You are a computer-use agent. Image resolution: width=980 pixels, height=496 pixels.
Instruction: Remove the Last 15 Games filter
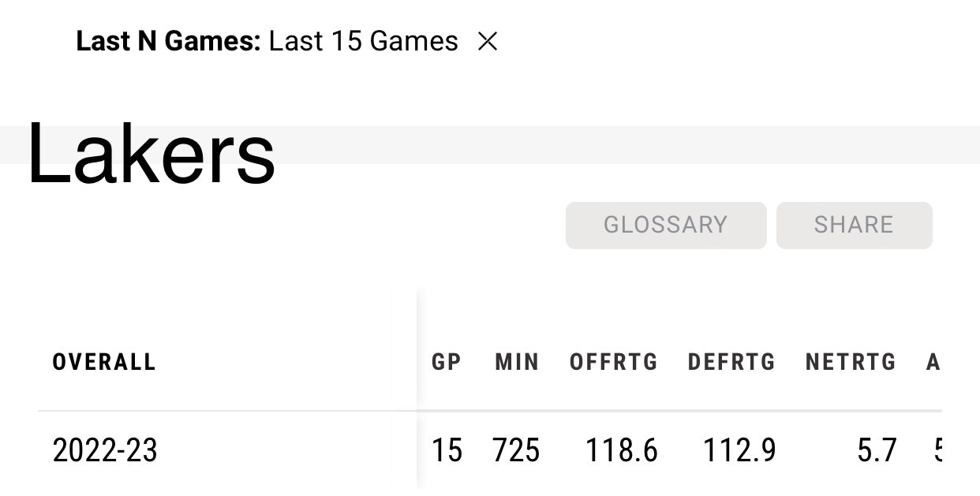[x=488, y=42]
